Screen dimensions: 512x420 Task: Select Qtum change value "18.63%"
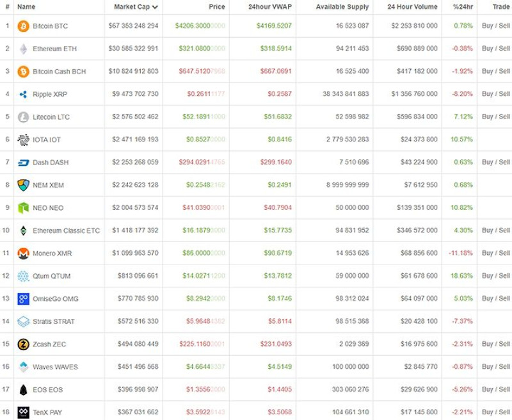point(461,276)
